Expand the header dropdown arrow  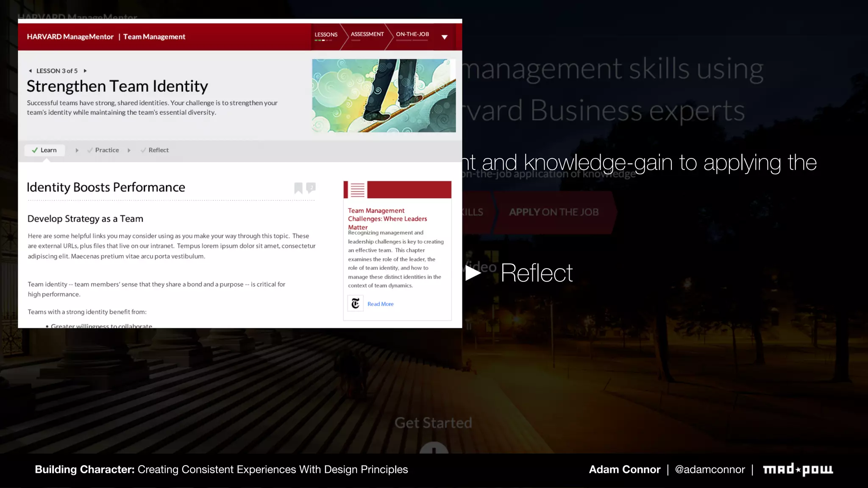tap(444, 37)
